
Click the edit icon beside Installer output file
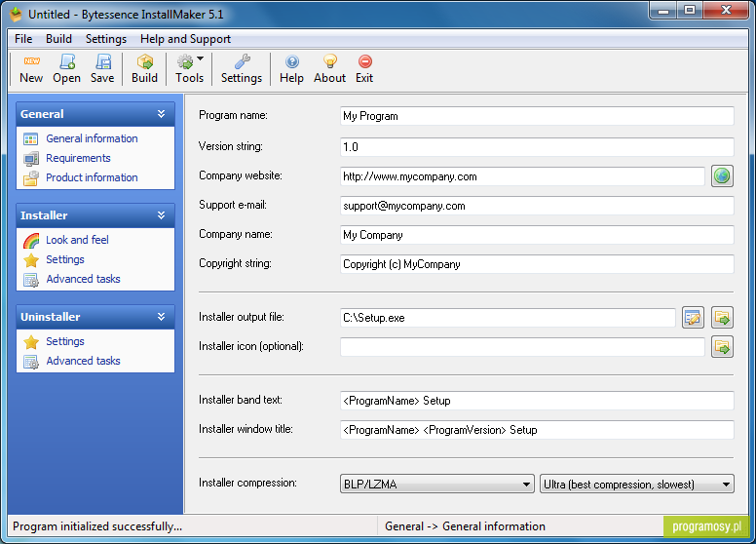(x=693, y=318)
